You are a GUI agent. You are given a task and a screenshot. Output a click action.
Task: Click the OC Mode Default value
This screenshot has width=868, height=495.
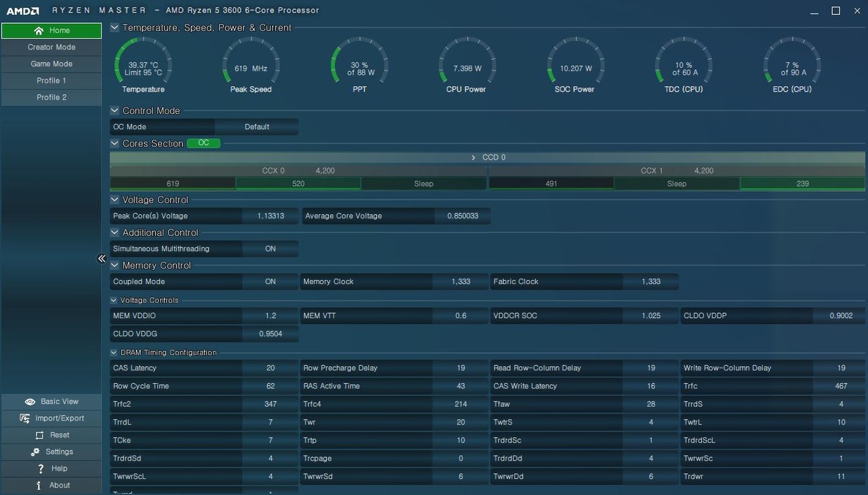tap(256, 127)
